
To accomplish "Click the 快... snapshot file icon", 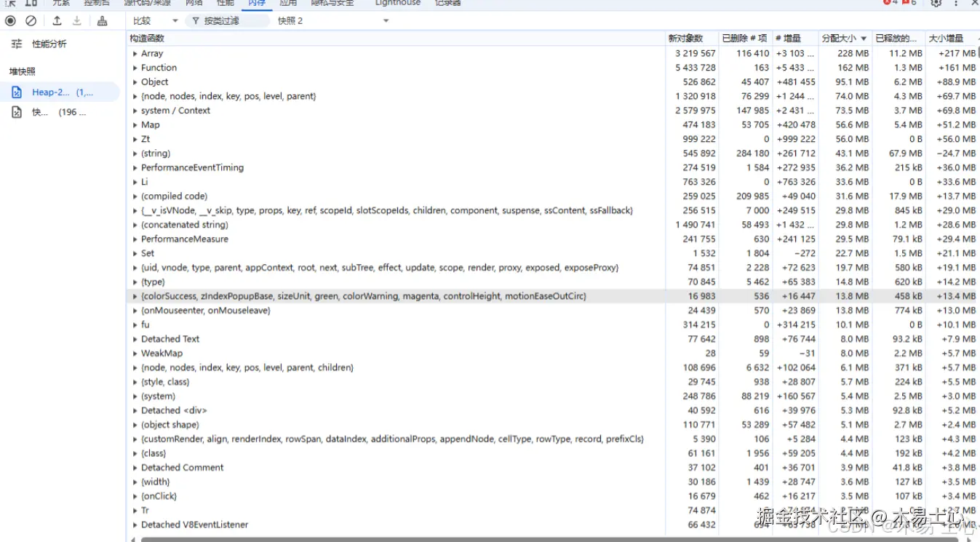I will [x=17, y=112].
